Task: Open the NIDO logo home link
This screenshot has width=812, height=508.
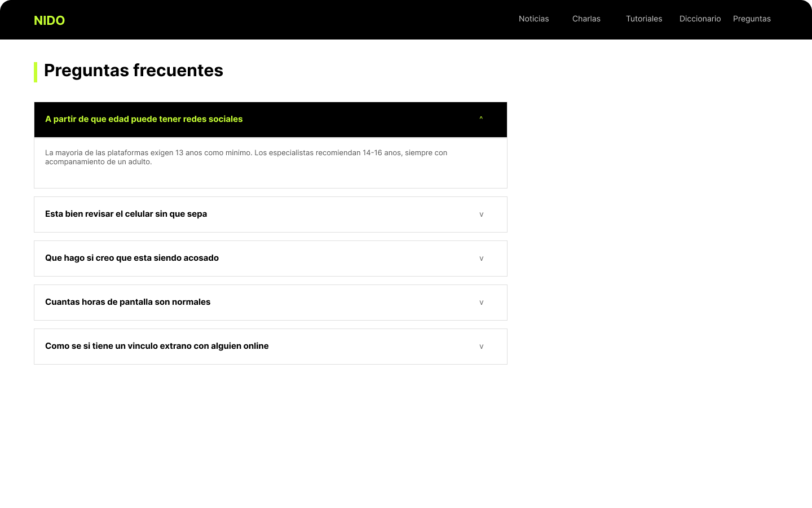Action: (49, 20)
